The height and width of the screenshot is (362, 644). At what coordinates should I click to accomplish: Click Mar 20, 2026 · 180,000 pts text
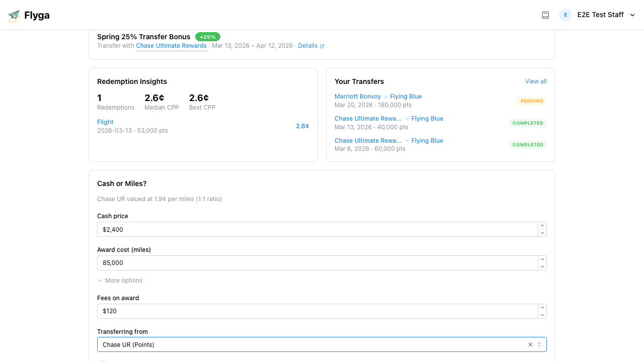(x=373, y=105)
